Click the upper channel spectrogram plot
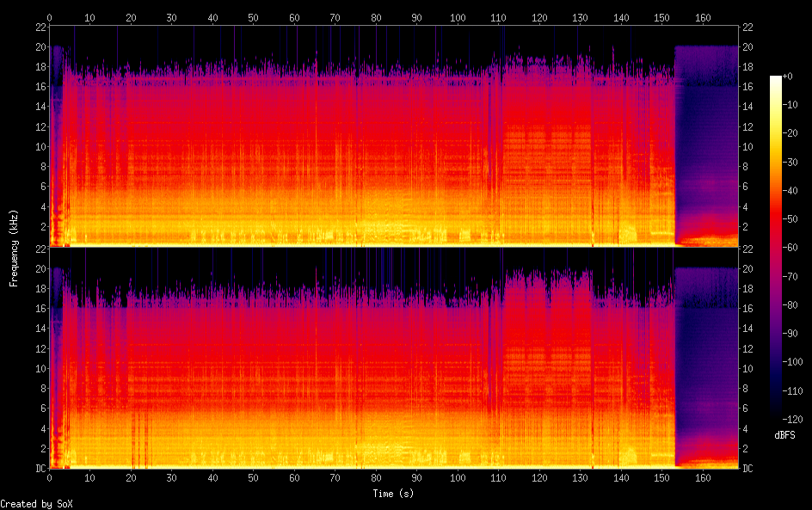812x510 pixels. click(394, 136)
